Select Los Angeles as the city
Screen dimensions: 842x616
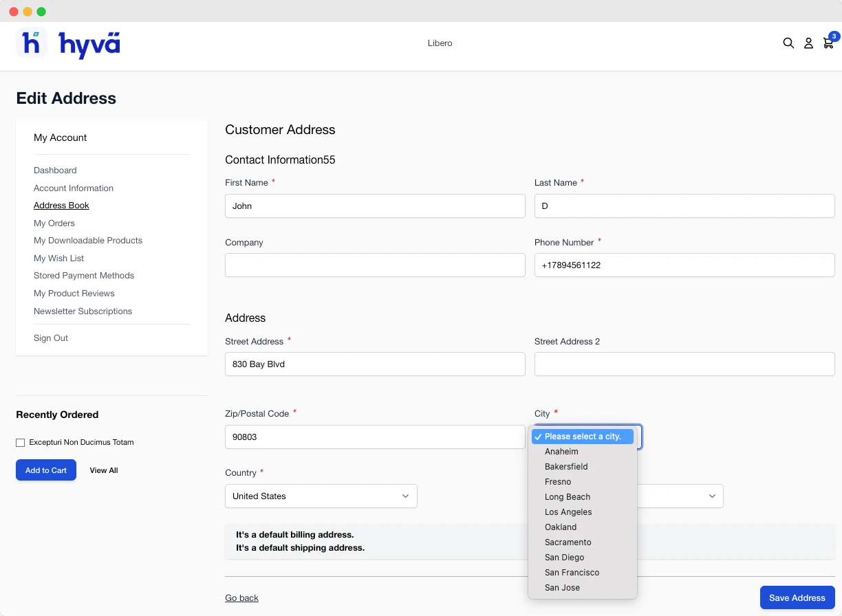point(568,511)
